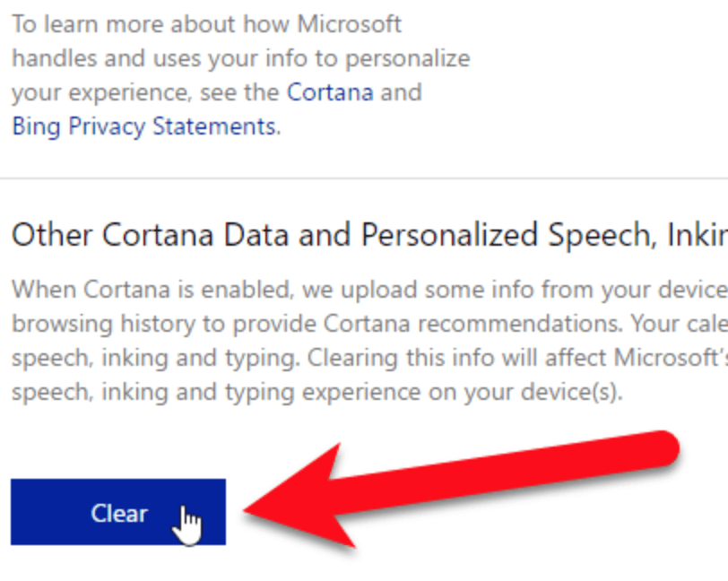Click "your experience, see the" text
Viewport: 728px width, 581px height.
(x=145, y=92)
